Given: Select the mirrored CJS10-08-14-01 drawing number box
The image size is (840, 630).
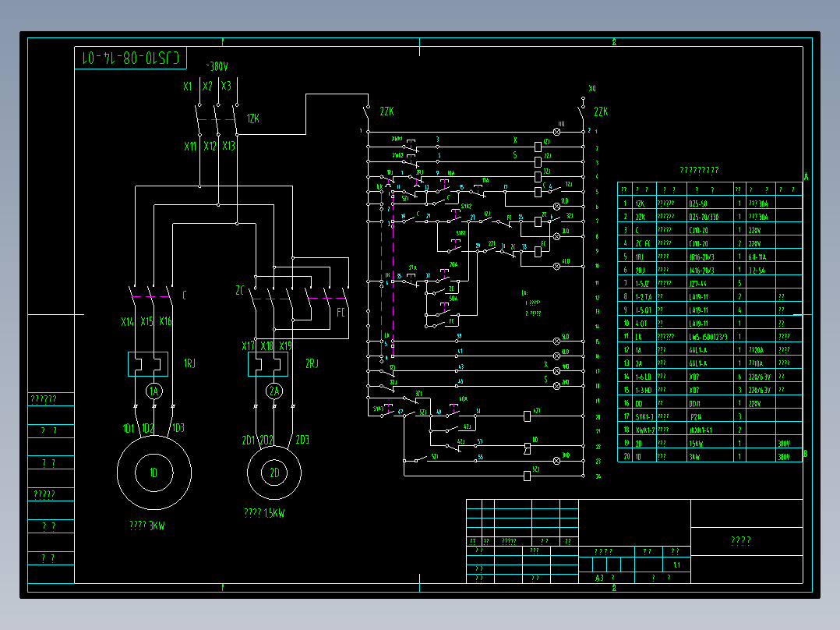Looking at the screenshot, I should coord(131,58).
